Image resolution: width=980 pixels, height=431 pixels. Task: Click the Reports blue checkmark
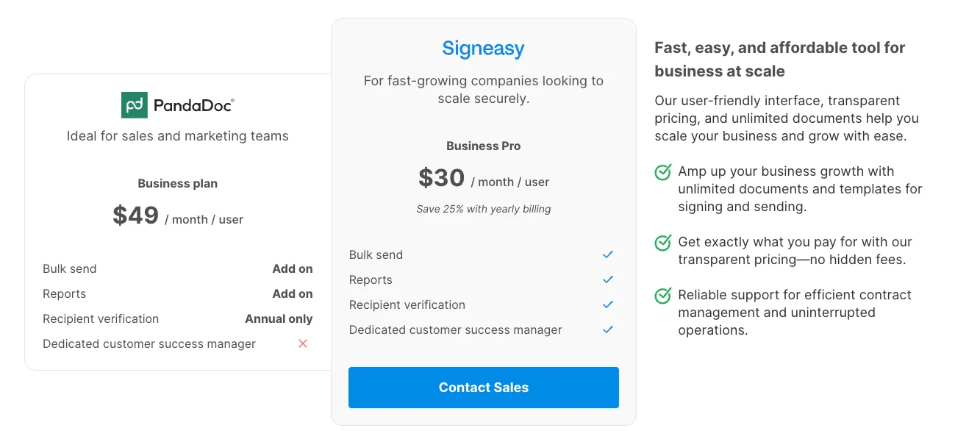pyautogui.click(x=608, y=279)
